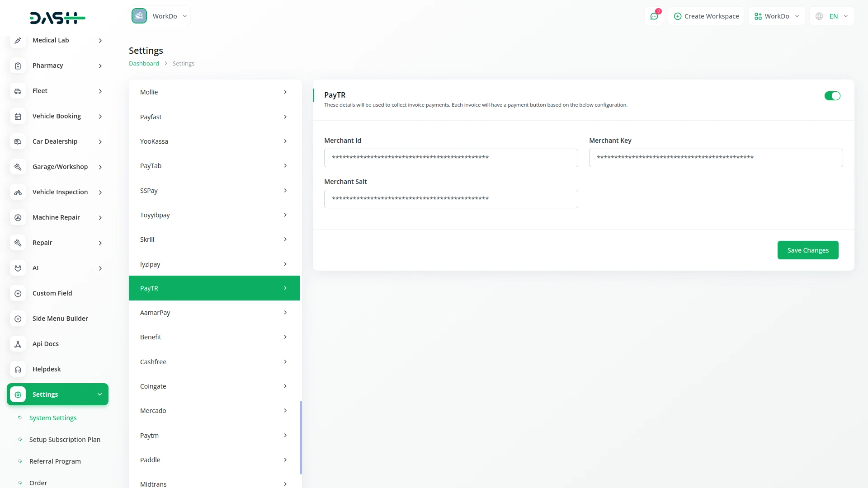Click the Dashboard breadcrumb link
Image resolution: width=868 pixels, height=488 pixels.
point(144,64)
